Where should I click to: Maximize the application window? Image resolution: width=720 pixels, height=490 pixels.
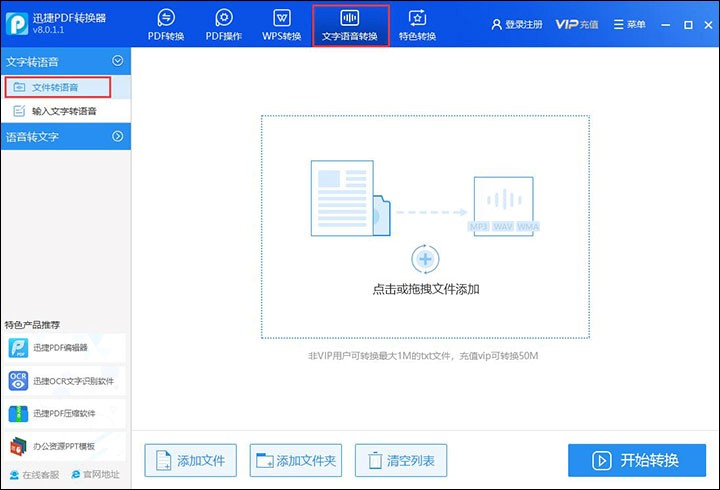point(688,25)
